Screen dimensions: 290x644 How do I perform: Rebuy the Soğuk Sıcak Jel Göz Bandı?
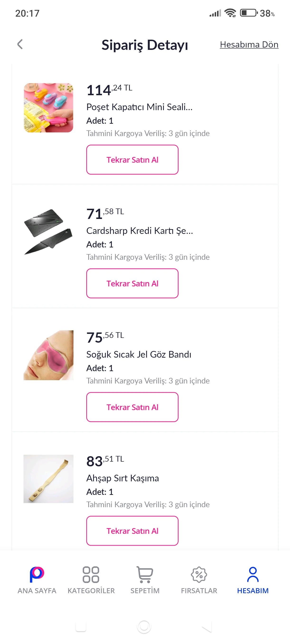tap(132, 407)
